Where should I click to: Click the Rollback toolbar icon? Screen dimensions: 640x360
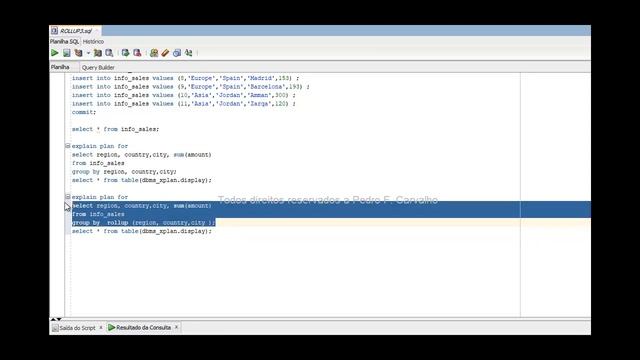pos(137,53)
